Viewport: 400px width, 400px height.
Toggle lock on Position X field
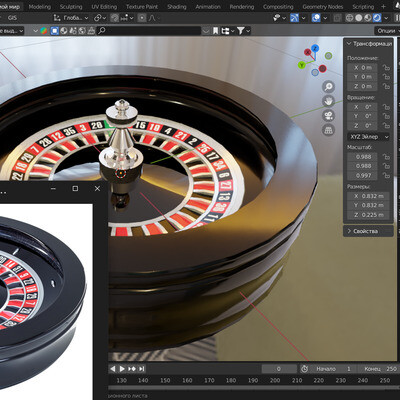386,68
